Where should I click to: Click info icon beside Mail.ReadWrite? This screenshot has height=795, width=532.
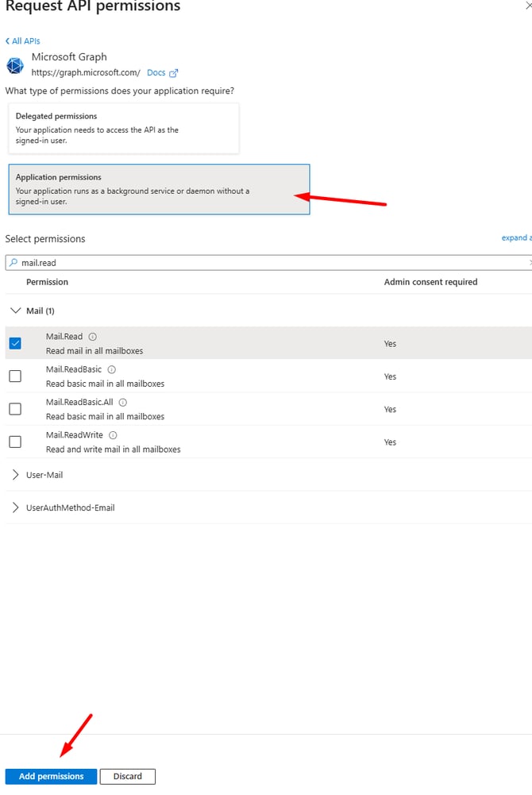[x=114, y=435]
